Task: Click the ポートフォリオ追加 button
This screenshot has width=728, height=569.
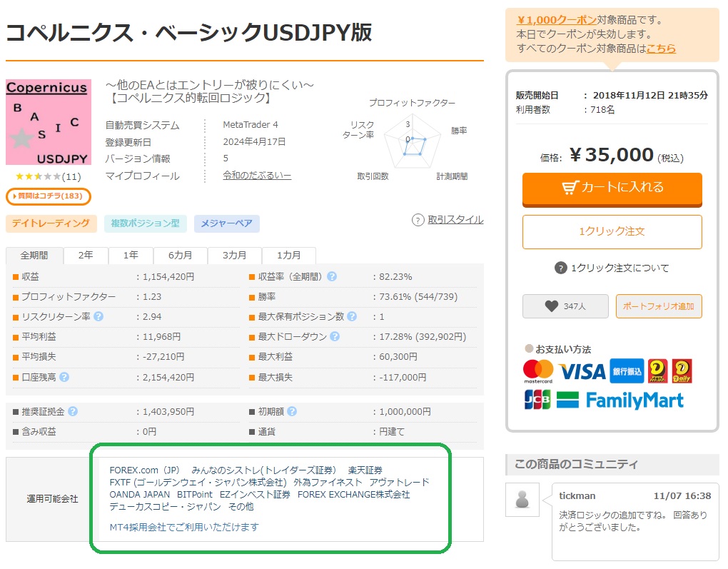Action: (659, 306)
